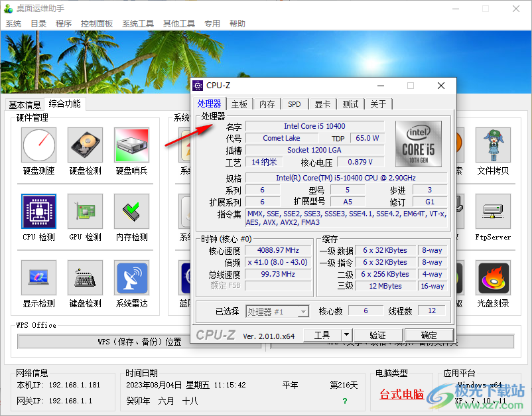The image size is (532, 416).
Task: Open the 系统 menu
Action: click(x=13, y=24)
